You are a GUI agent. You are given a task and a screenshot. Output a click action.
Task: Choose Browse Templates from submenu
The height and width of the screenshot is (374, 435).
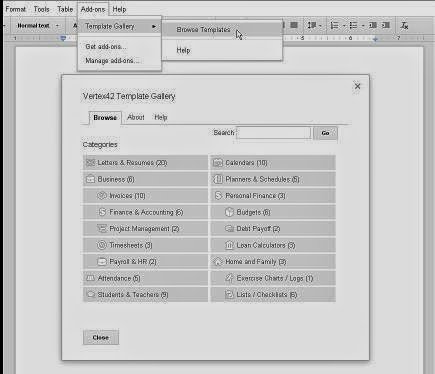222,30
